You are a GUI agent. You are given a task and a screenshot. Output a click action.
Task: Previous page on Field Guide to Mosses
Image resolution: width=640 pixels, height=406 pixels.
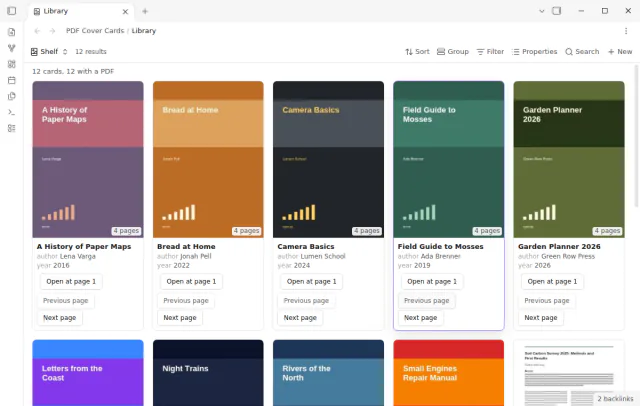point(427,301)
